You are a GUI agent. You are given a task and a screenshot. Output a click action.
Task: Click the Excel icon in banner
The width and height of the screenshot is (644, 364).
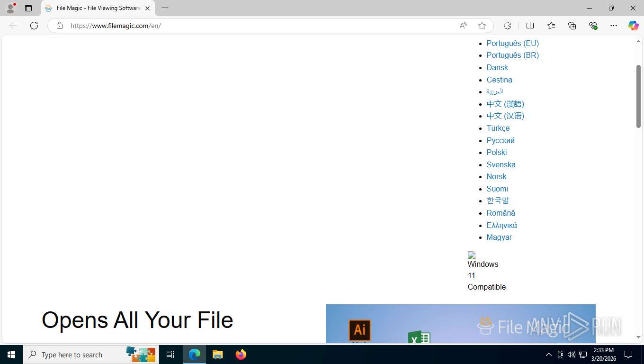pos(419,337)
